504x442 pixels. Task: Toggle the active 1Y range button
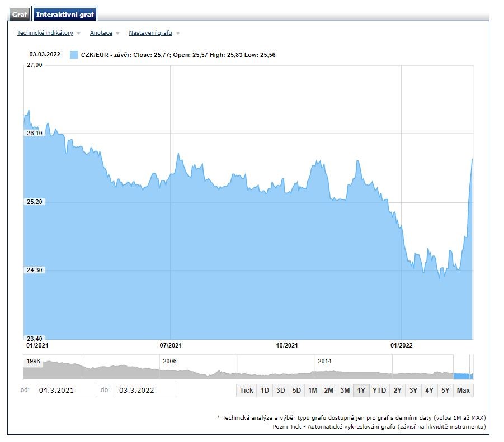(x=361, y=391)
